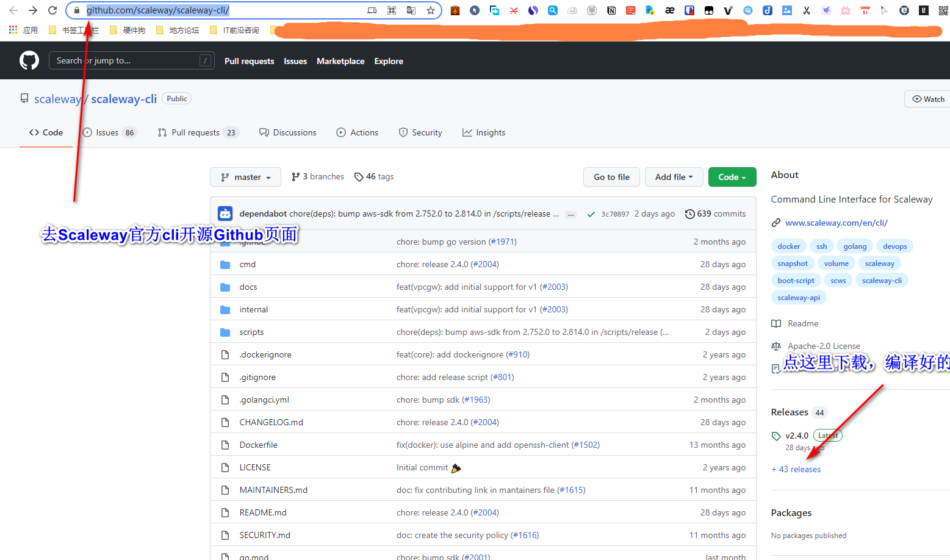Open the 639 commits history
Screen dimensions: 950x560
coord(715,214)
